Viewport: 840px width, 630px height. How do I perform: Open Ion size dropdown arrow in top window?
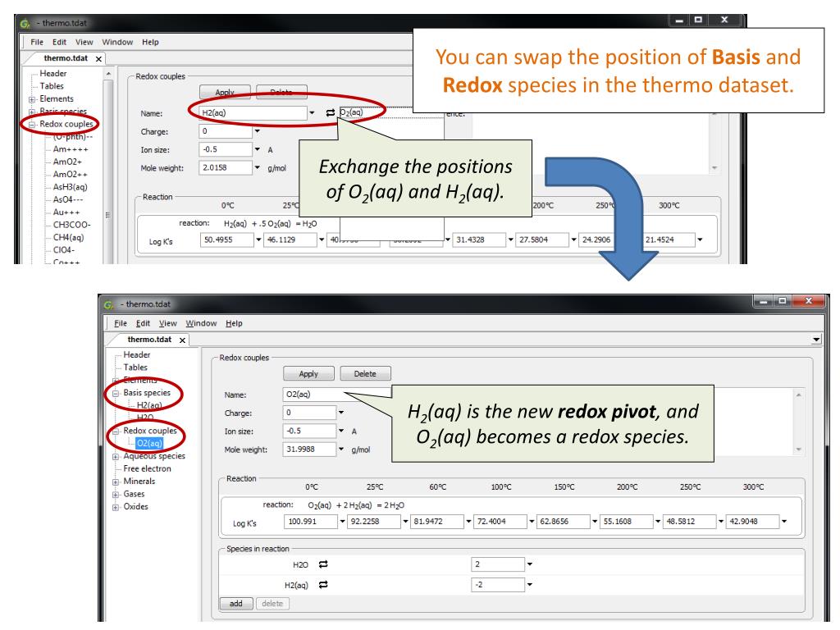[257, 149]
